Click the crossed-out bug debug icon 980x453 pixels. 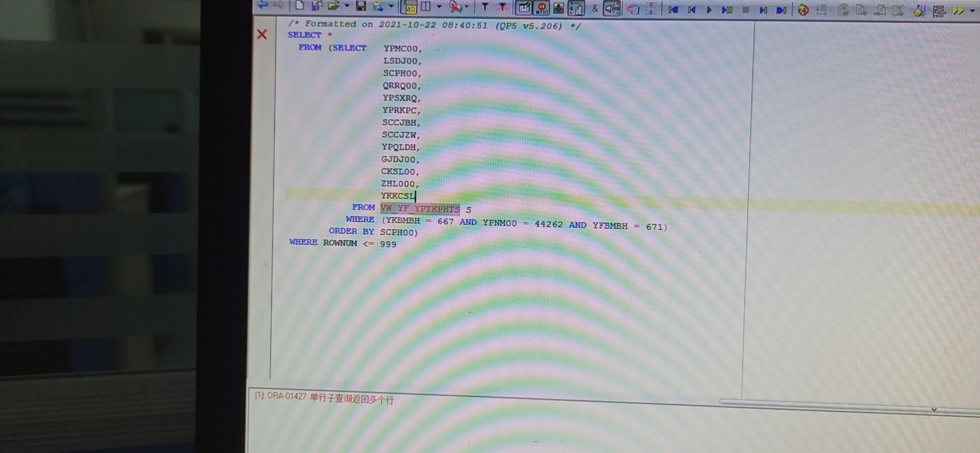click(803, 10)
